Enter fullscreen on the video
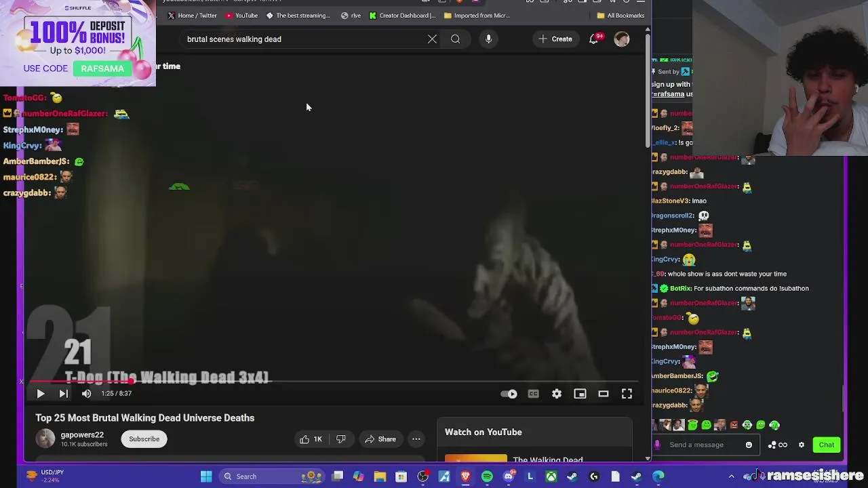This screenshot has width=868, height=488. (627, 394)
